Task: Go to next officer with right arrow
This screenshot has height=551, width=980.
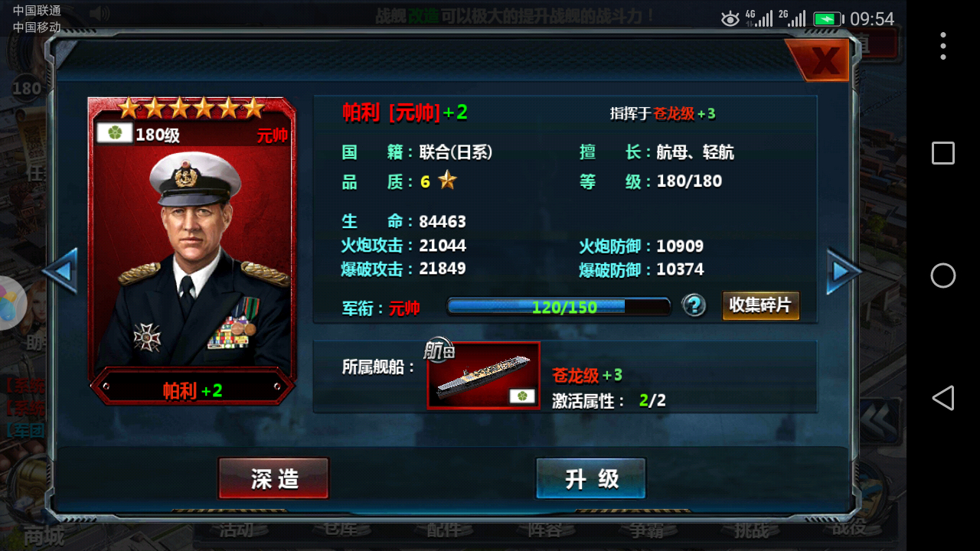Action: click(844, 271)
